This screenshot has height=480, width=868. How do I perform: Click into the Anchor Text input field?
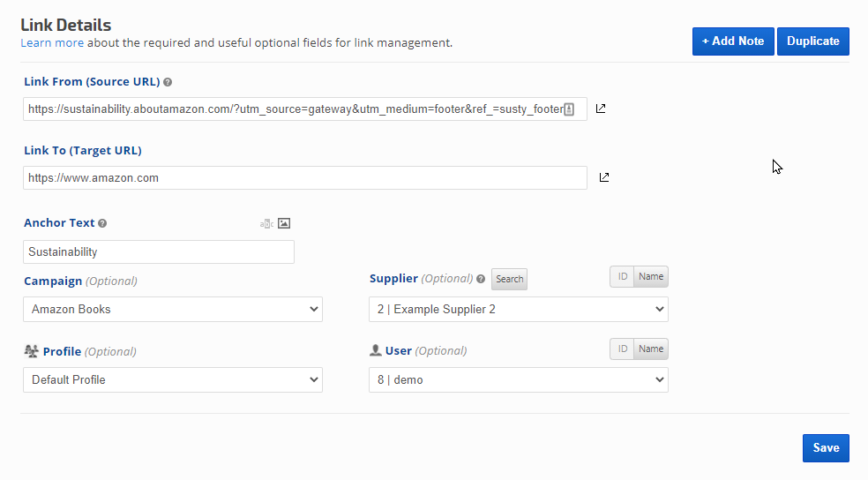159,252
